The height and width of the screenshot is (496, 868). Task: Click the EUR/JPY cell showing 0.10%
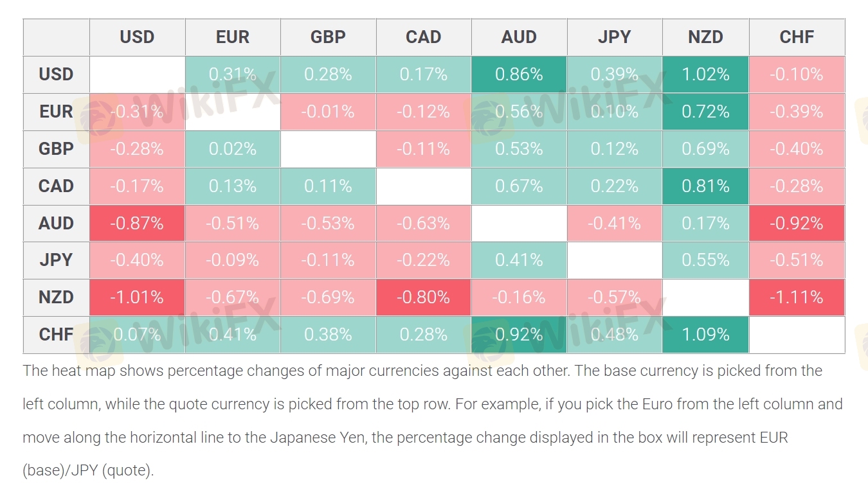614,112
